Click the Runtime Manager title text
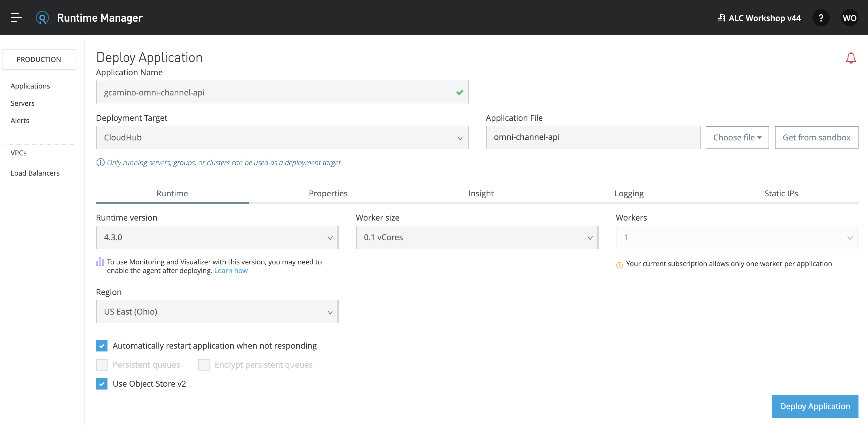Screen dimensions: 868x425 (100, 18)
